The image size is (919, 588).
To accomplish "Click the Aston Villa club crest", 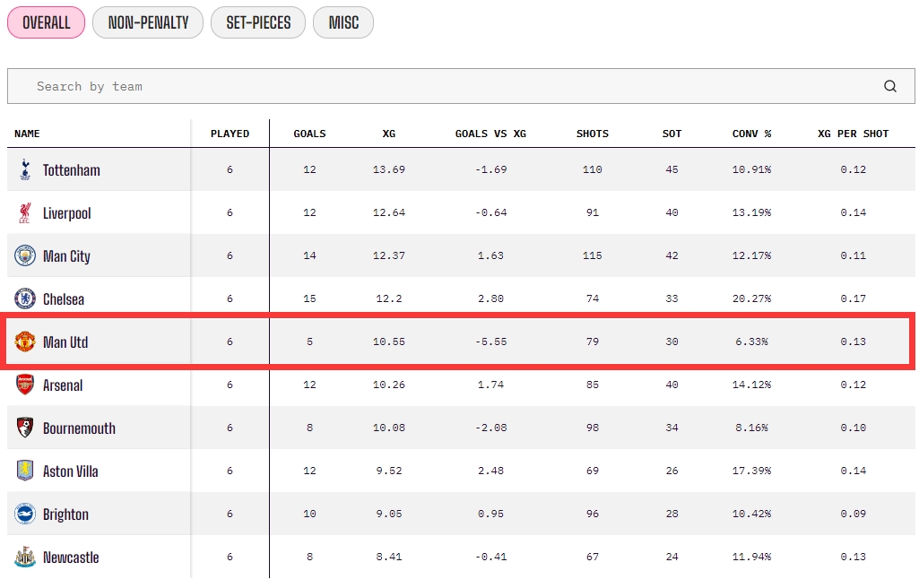I will [24, 471].
